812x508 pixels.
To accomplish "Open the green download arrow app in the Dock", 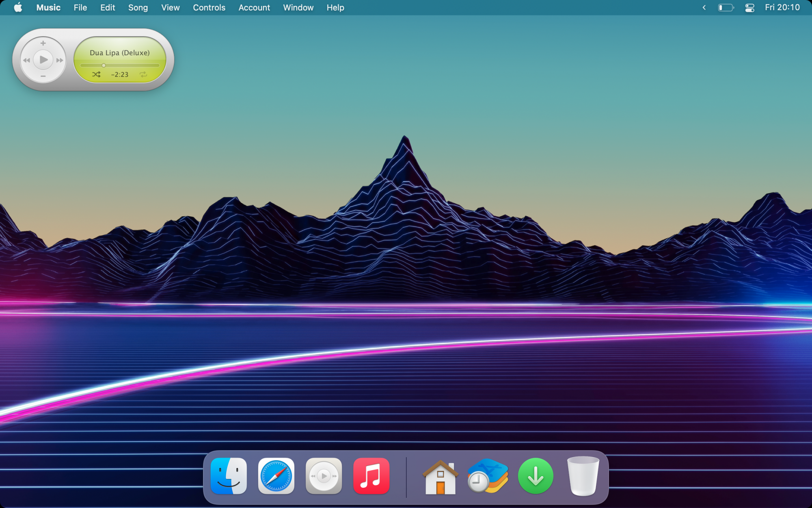I will point(536,476).
